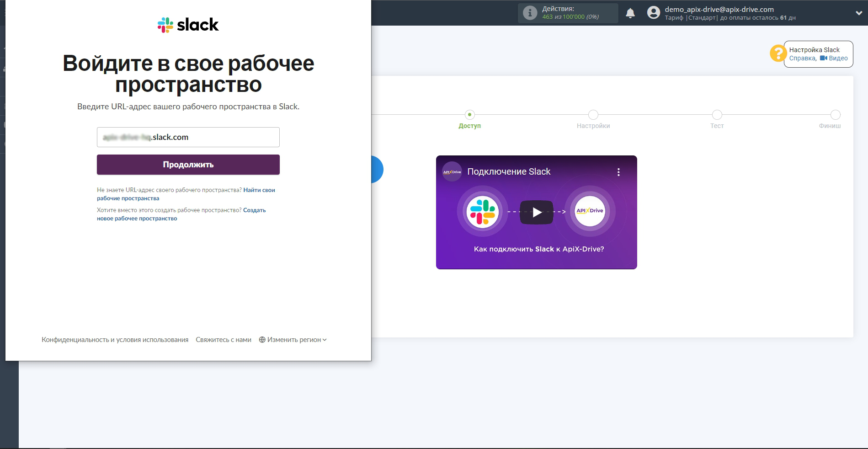868x449 pixels.
Task: Open the Видео link in Настройка Slack
Action: [834, 58]
